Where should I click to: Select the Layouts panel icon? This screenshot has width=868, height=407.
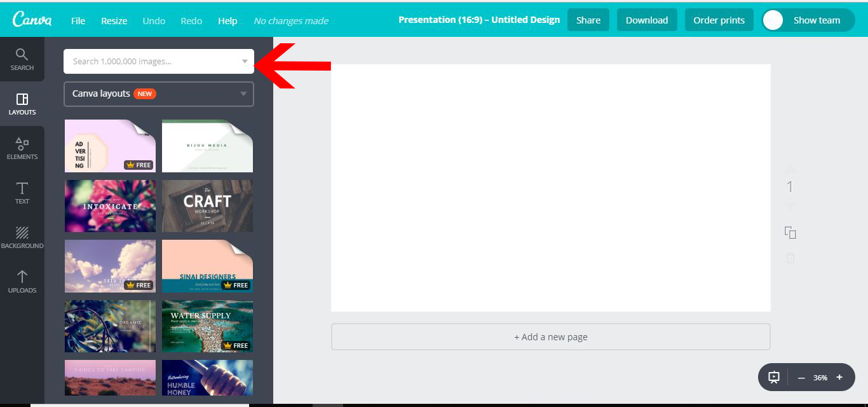(x=22, y=104)
